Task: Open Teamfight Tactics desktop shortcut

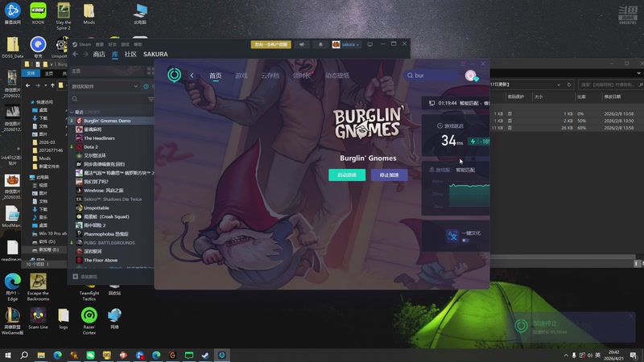Action: point(89,292)
